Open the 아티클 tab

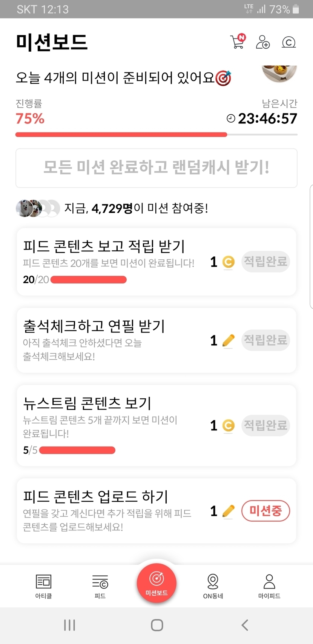[x=44, y=586]
